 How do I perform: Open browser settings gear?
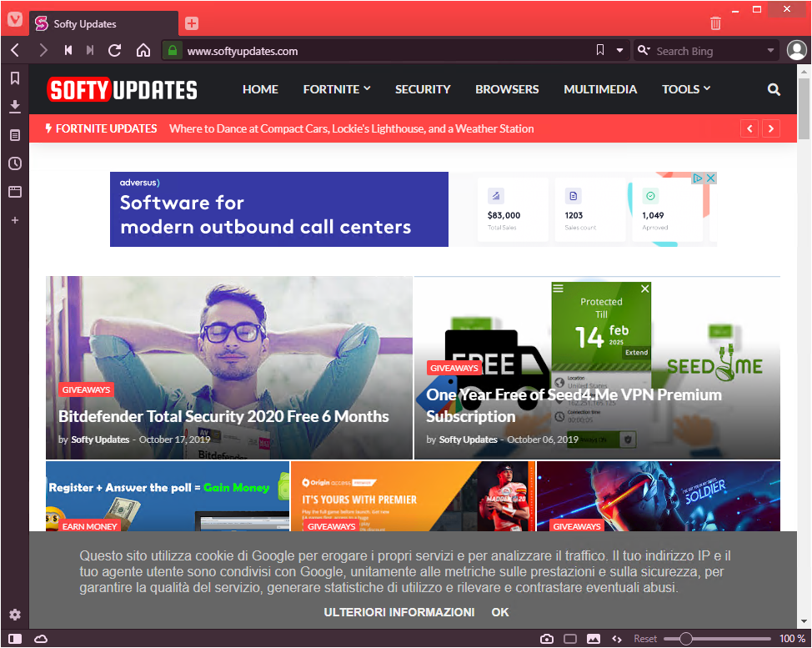[15, 615]
